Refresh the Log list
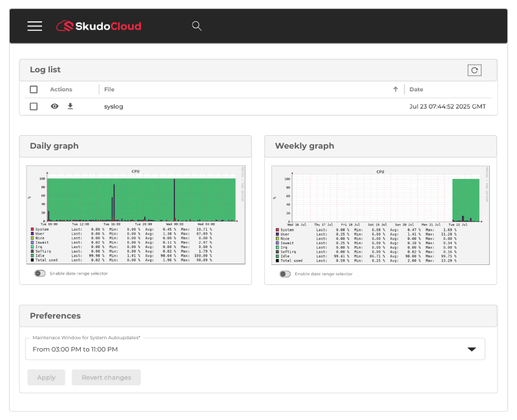Screen dimensions: 517x420 click(474, 70)
